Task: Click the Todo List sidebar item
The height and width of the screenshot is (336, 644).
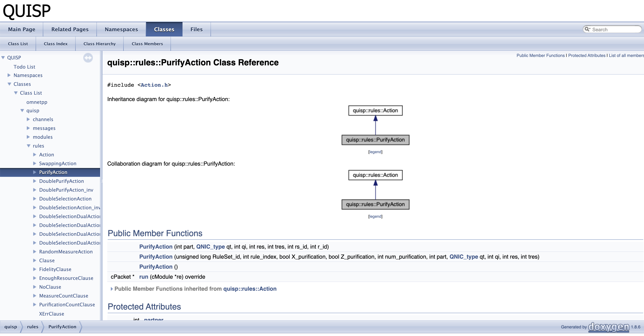Action: 25,67
